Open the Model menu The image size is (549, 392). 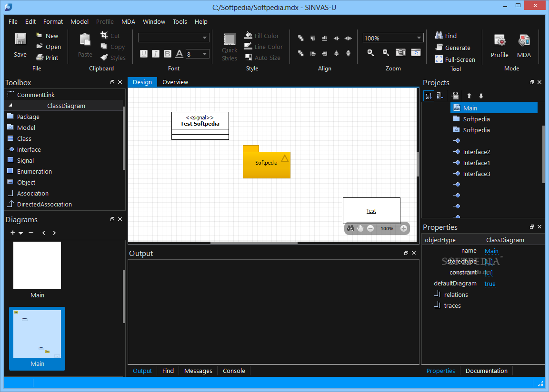pyautogui.click(x=80, y=22)
